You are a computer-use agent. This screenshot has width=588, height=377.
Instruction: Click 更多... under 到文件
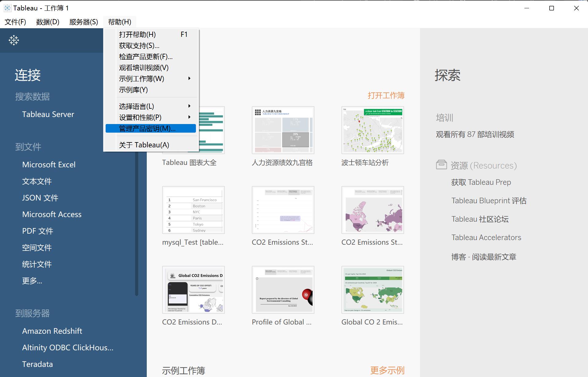point(32,281)
